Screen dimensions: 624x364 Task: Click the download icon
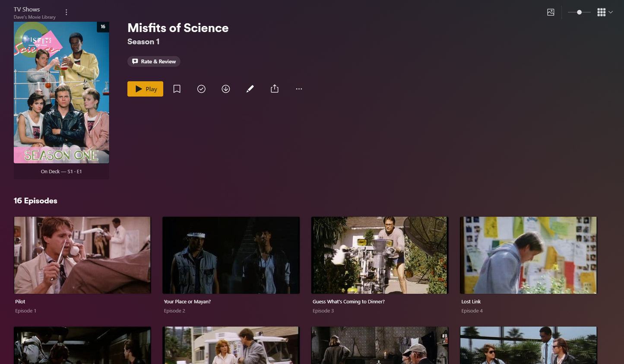[x=225, y=89]
